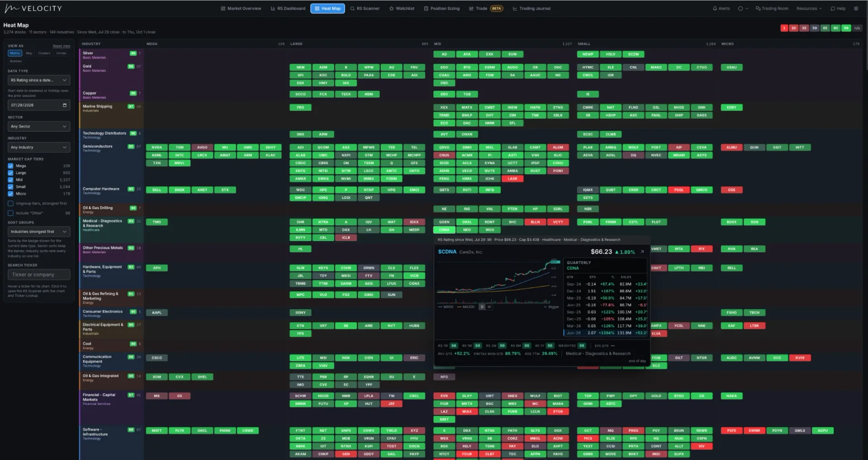The width and height of the screenshot is (868, 460).
Task: Expand chart with Bigger toggle
Action: [552, 307]
